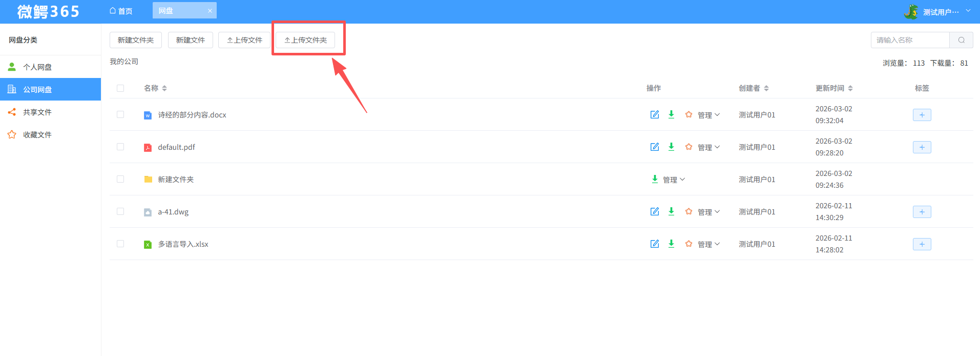Add a tag to a-41.dwg
This screenshot has width=980, height=356.
(x=922, y=212)
